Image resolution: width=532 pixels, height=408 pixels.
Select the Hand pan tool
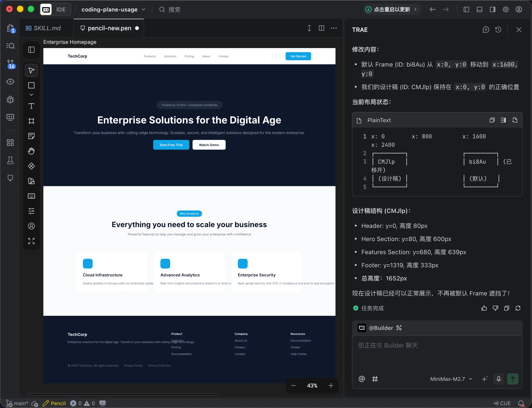31,151
